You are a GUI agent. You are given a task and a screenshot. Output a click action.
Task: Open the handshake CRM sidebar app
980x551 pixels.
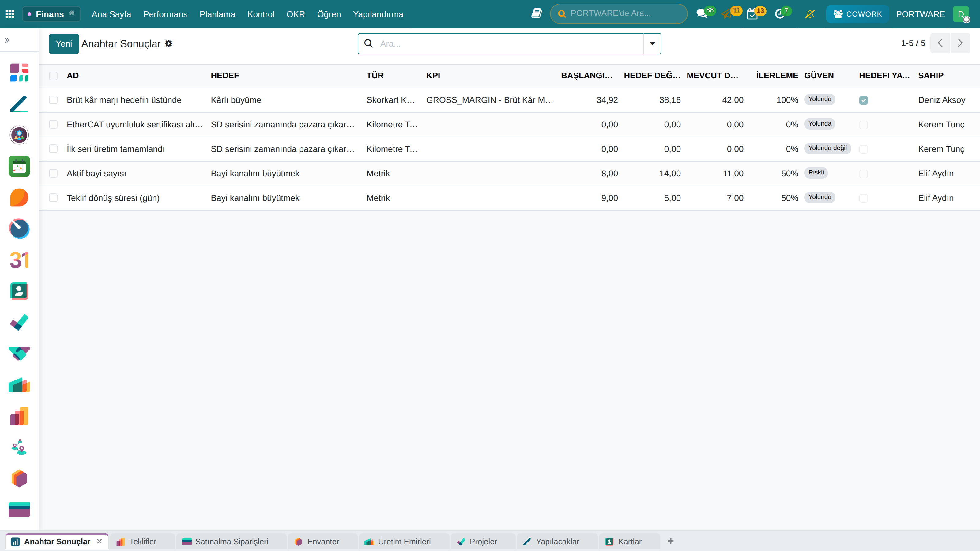tap(19, 354)
